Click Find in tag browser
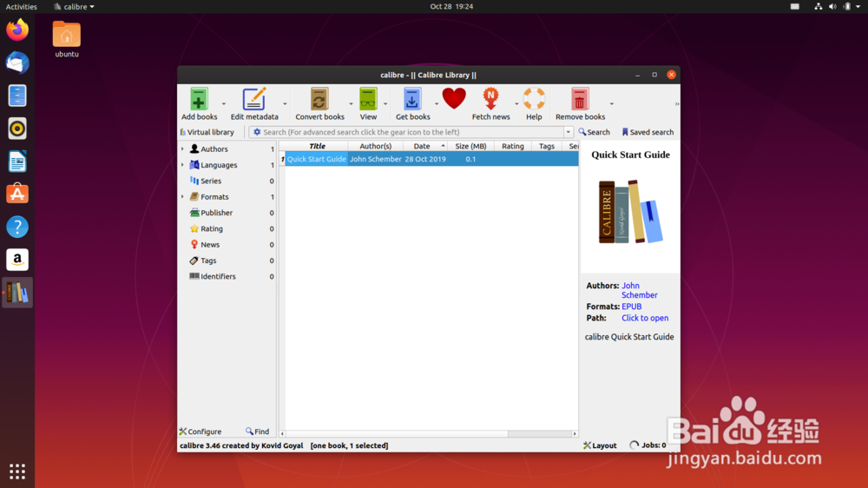 (258, 432)
